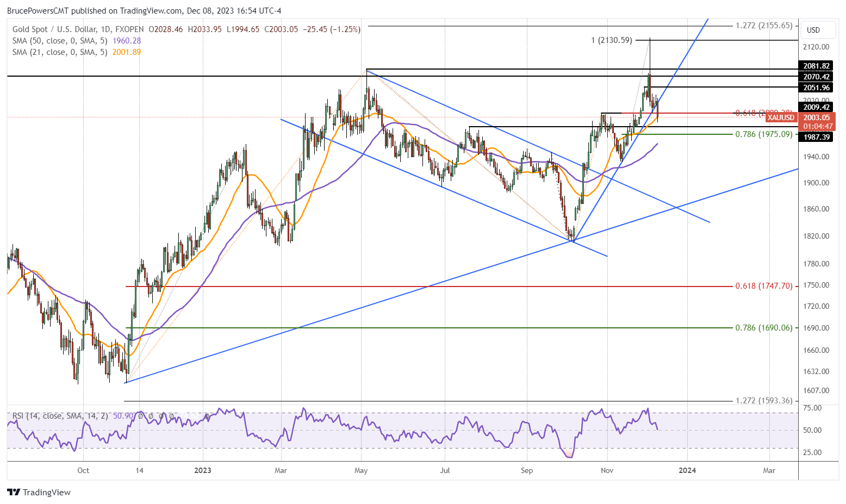Select the 1.272 (2155.65) Fibonacci label

pyautogui.click(x=764, y=26)
